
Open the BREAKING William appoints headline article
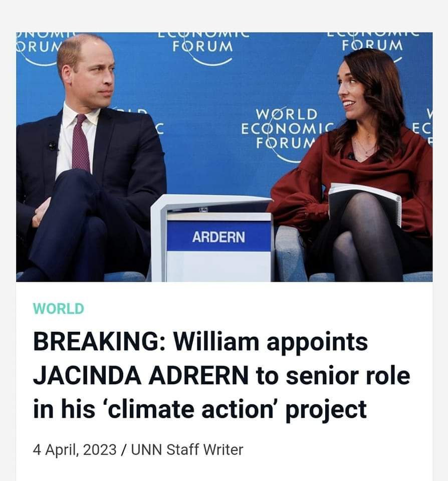point(221,375)
